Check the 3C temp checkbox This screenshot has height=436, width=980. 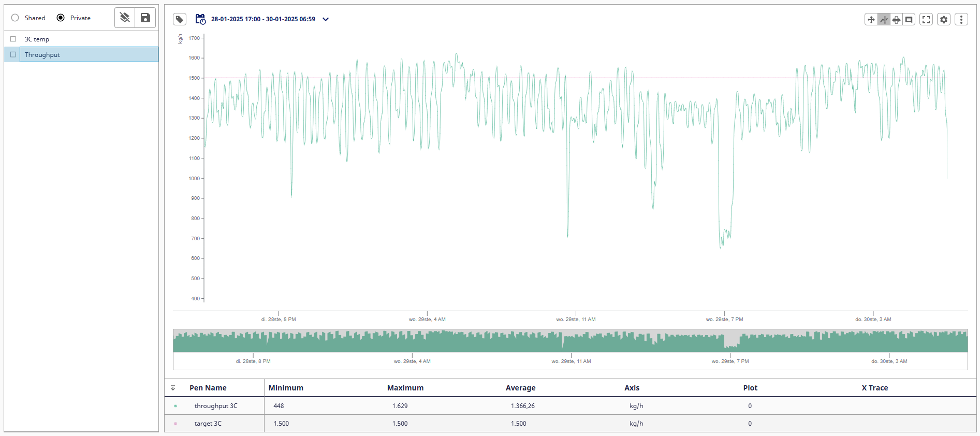point(13,39)
